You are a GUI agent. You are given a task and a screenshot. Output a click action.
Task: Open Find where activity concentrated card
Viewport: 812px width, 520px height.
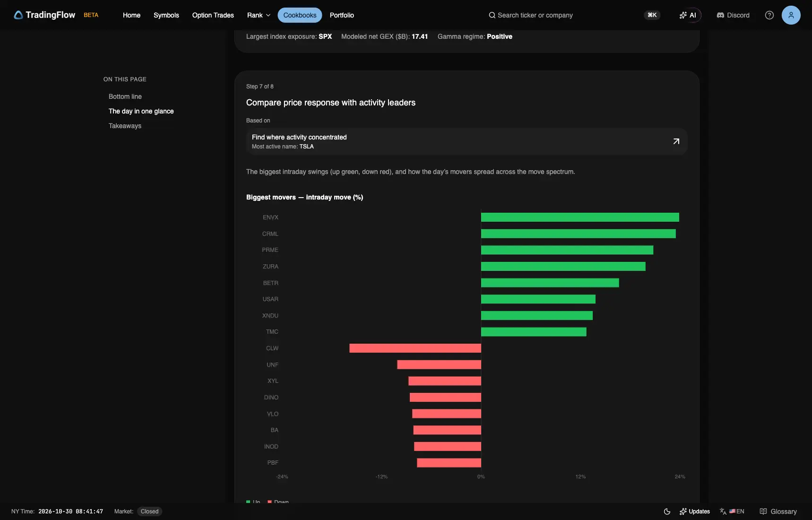pos(466,141)
